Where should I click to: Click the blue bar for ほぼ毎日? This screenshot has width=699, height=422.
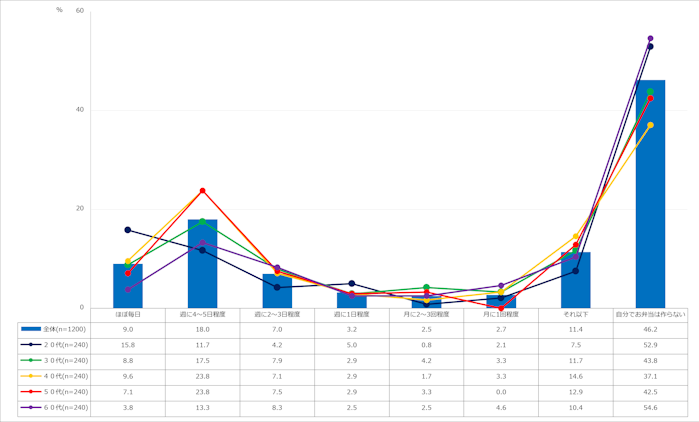tap(128, 287)
